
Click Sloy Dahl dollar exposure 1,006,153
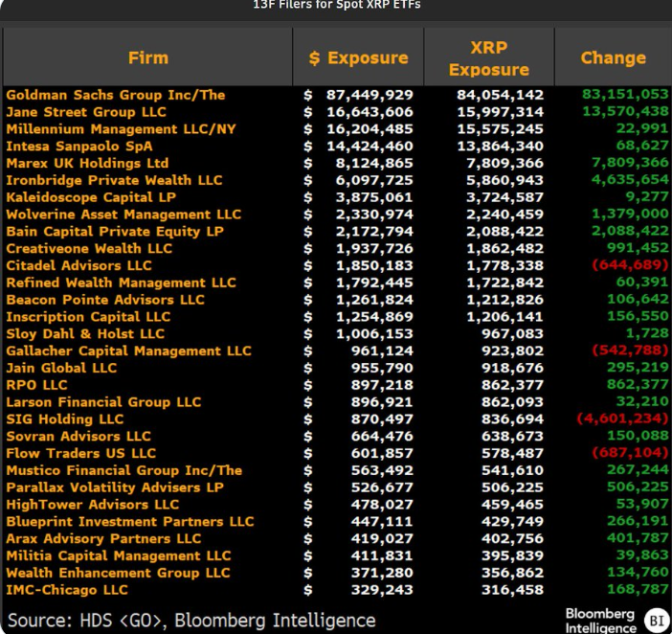point(374,334)
